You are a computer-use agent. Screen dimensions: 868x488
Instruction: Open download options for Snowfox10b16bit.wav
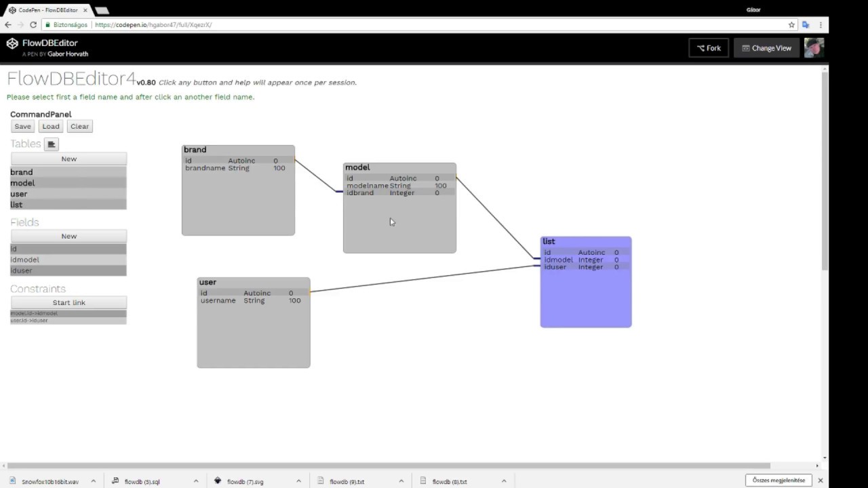click(x=93, y=481)
